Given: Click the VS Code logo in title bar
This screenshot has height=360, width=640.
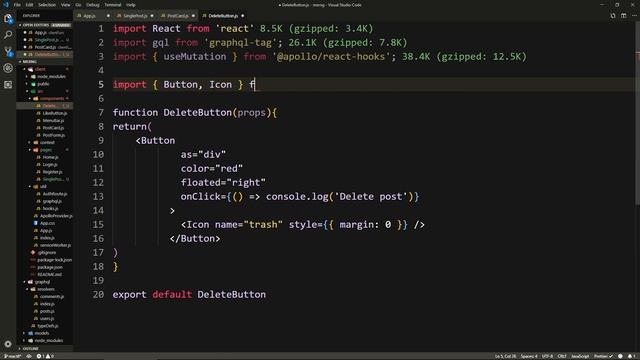Looking at the screenshot, I should point(6,5).
